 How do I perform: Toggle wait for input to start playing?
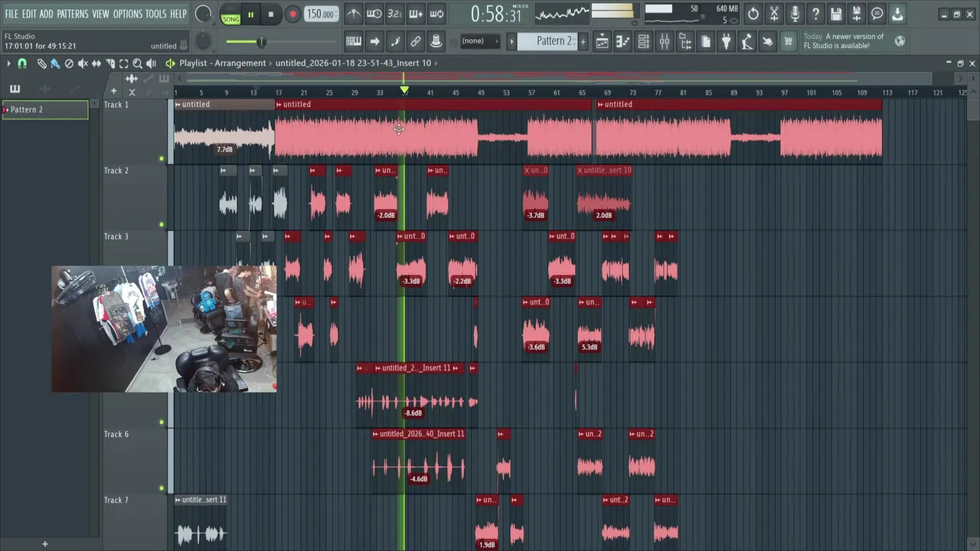pyautogui.click(x=374, y=14)
